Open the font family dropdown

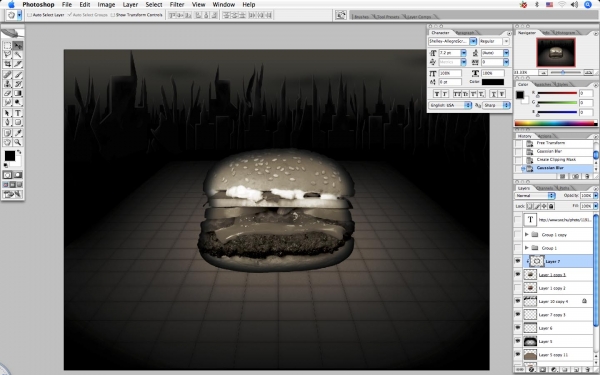click(473, 41)
